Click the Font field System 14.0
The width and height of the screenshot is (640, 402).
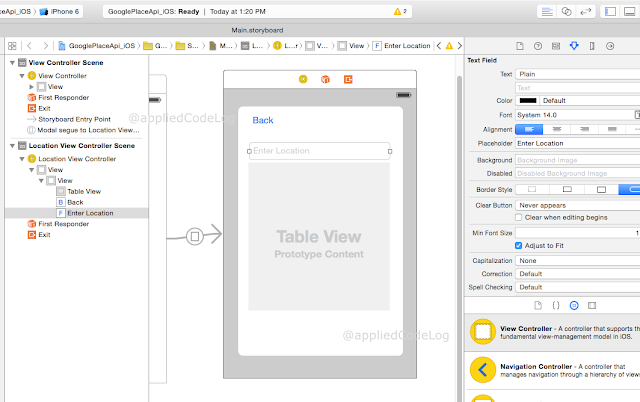coord(574,115)
